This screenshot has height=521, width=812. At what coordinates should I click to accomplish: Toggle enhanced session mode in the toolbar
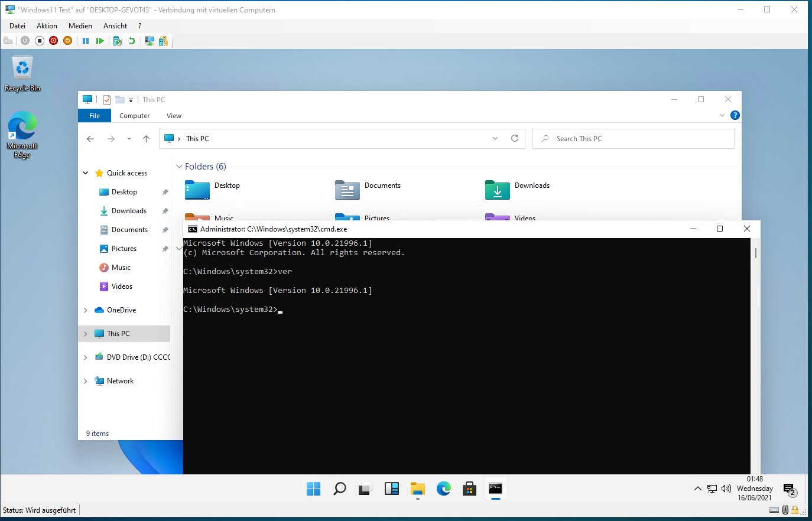pos(150,41)
